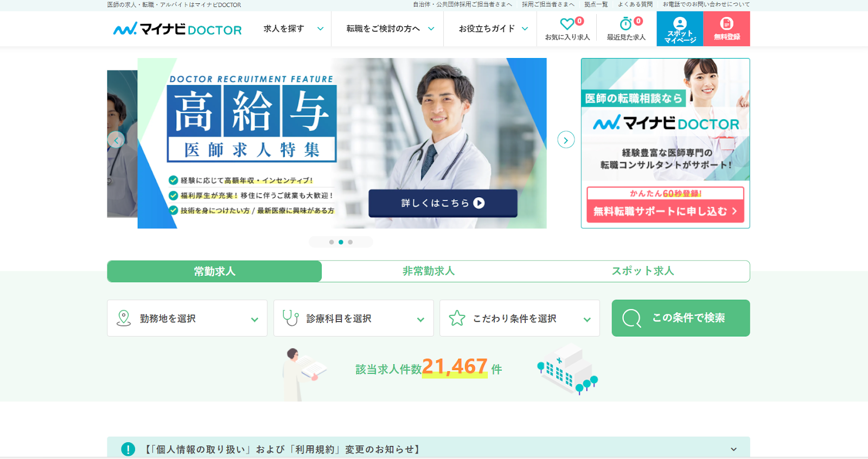Select the third carousel pagination dot

350,242
